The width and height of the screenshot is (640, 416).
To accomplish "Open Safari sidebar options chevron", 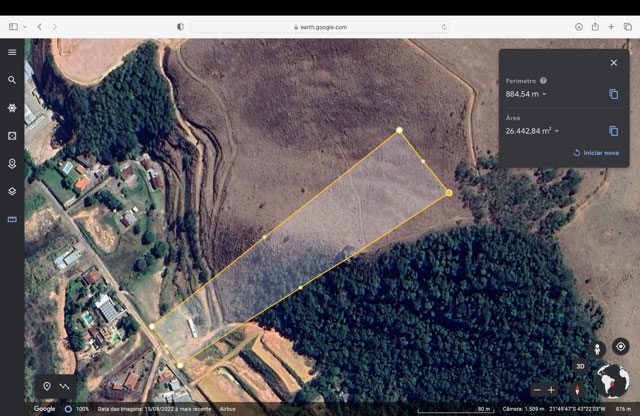I will (x=25, y=27).
